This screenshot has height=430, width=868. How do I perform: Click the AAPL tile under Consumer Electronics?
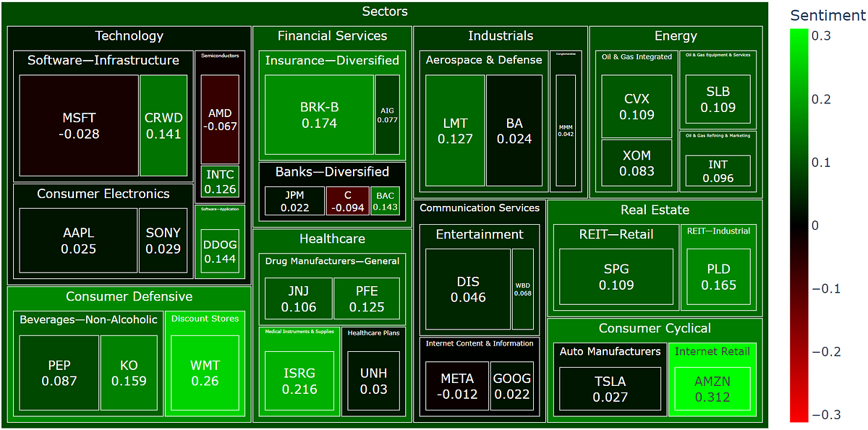pos(78,241)
